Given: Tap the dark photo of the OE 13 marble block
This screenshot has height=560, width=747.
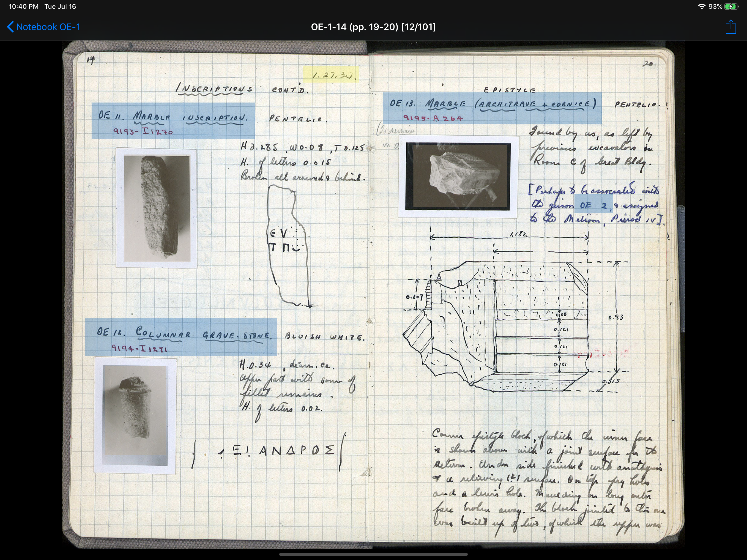Looking at the screenshot, I should (458, 176).
